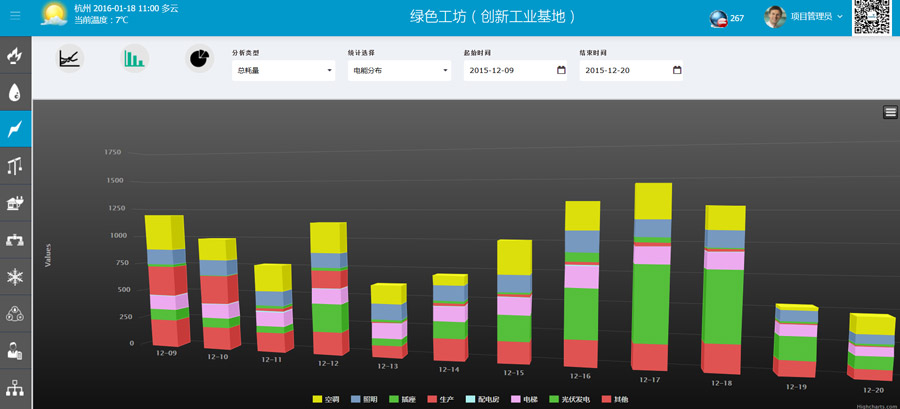Open the balance scale sidebar item
Viewport: 900px width, 409px height.
tap(15, 166)
